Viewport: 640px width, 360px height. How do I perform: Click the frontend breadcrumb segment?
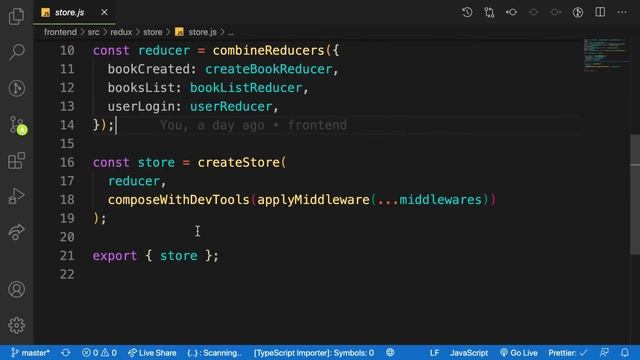point(60,32)
